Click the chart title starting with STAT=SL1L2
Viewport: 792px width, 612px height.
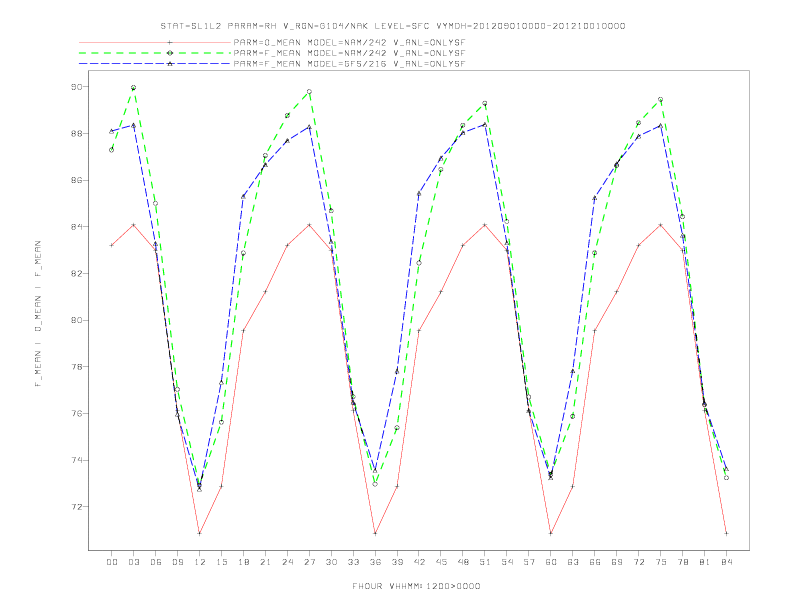click(392, 26)
